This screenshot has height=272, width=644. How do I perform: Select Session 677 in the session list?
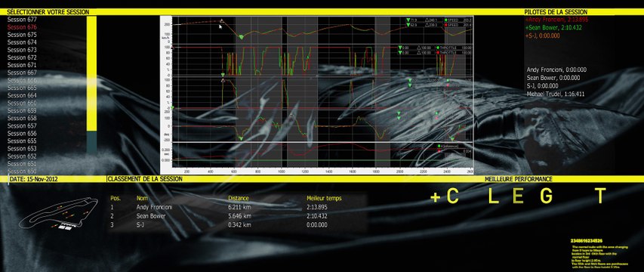click(x=22, y=20)
